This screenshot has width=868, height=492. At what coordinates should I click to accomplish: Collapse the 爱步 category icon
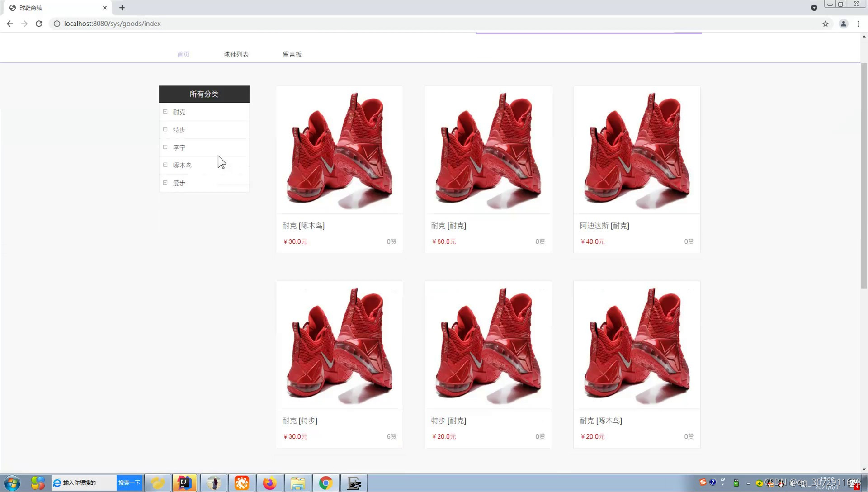(165, 183)
